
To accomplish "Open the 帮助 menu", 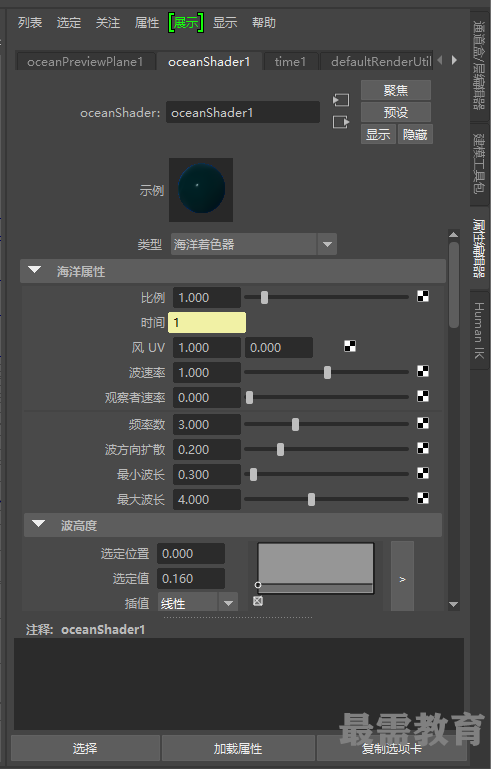I will pos(264,23).
